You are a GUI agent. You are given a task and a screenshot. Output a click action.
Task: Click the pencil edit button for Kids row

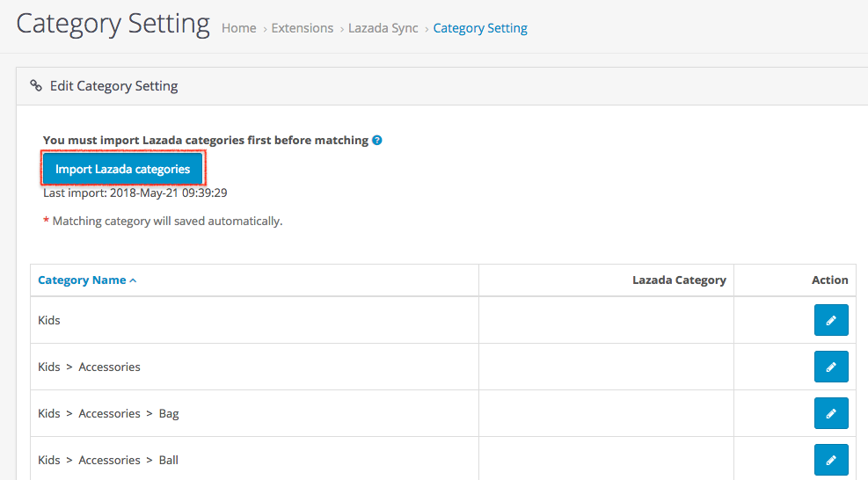830,321
